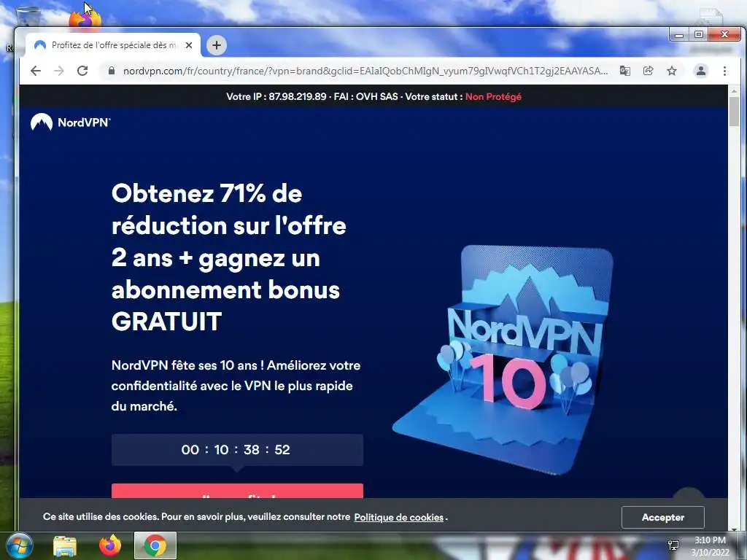Open Chrome's three-dot menu

(724, 71)
